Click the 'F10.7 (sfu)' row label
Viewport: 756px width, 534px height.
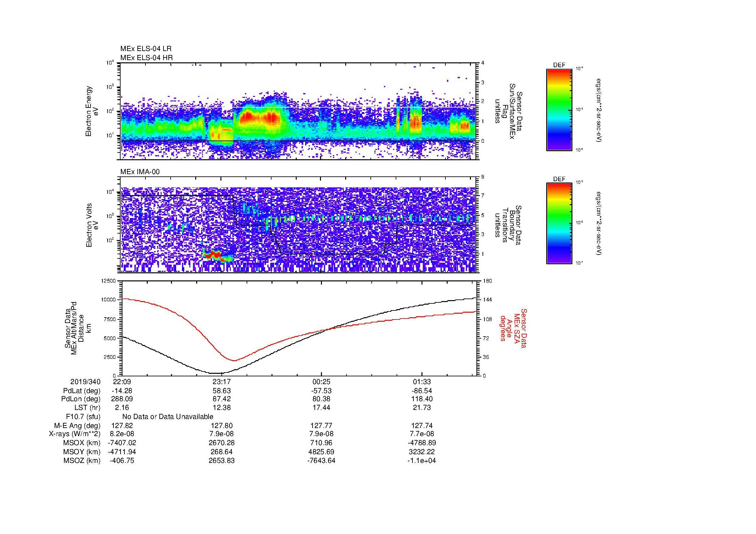pos(83,416)
